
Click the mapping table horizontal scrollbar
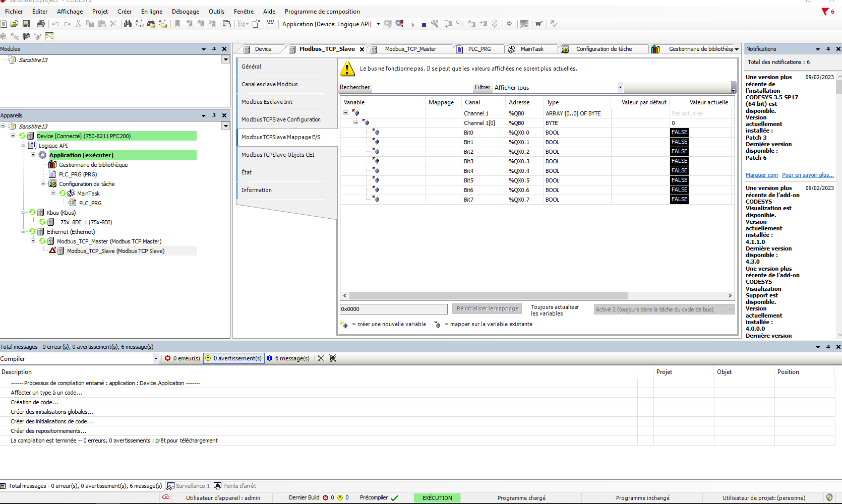pos(488,296)
